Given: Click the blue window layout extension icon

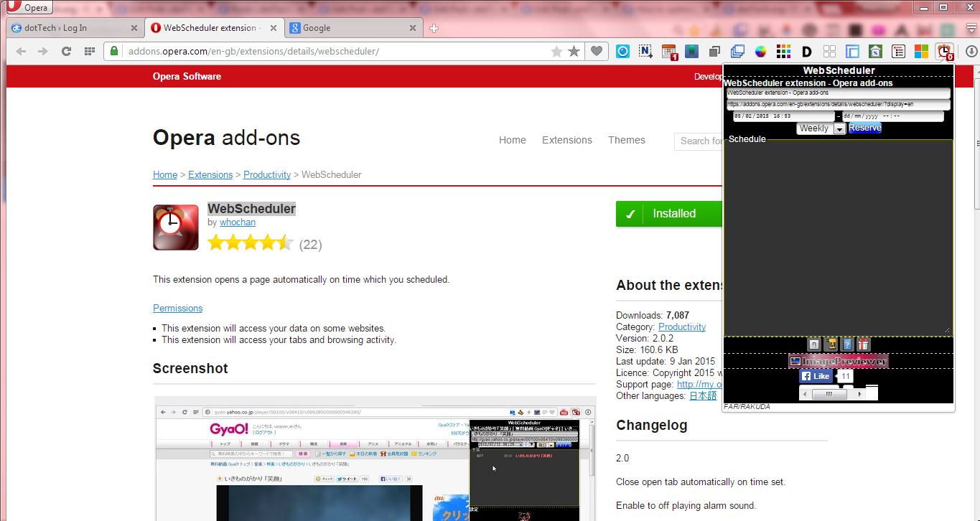Looking at the screenshot, I should 852,52.
